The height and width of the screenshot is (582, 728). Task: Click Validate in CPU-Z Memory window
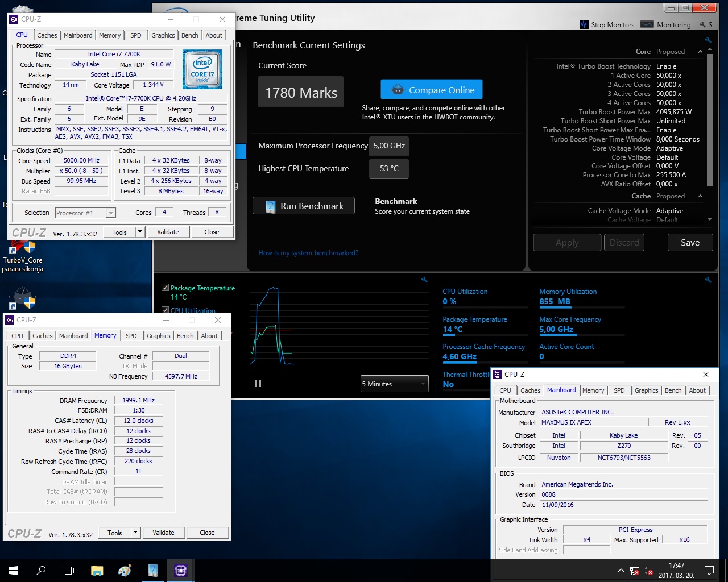(163, 533)
